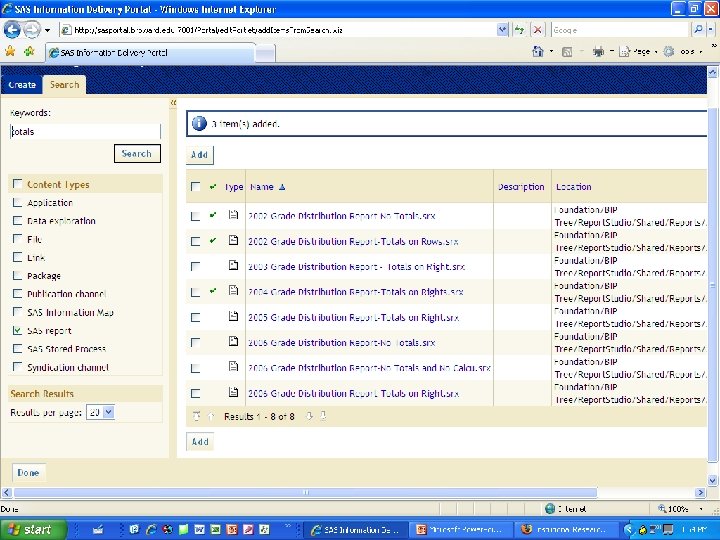Check the Data exploration checkbox
Image resolution: width=720 pixels, height=540 pixels.
(x=17, y=220)
